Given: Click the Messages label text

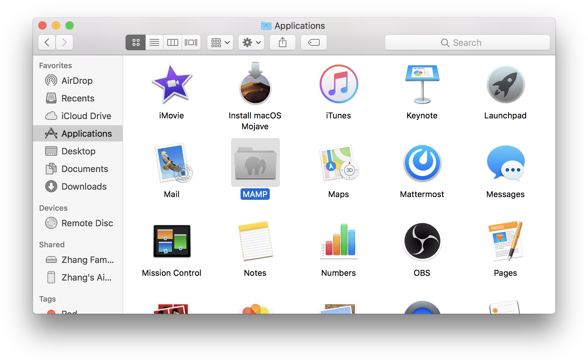Looking at the screenshot, I should pyautogui.click(x=506, y=194).
